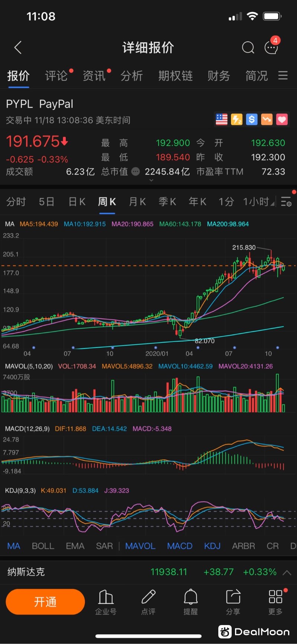Tap the orange 开通 button

pos(45,602)
